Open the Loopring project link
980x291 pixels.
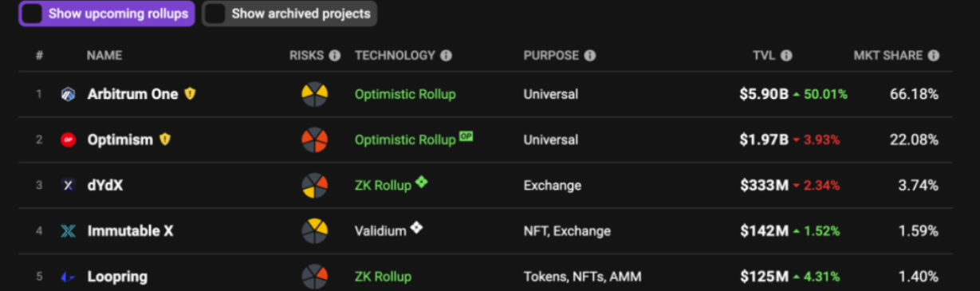117,277
